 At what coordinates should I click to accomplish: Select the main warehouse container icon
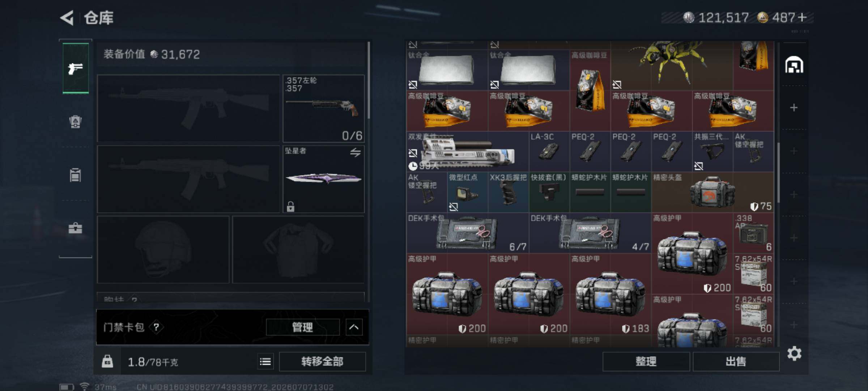click(x=794, y=65)
